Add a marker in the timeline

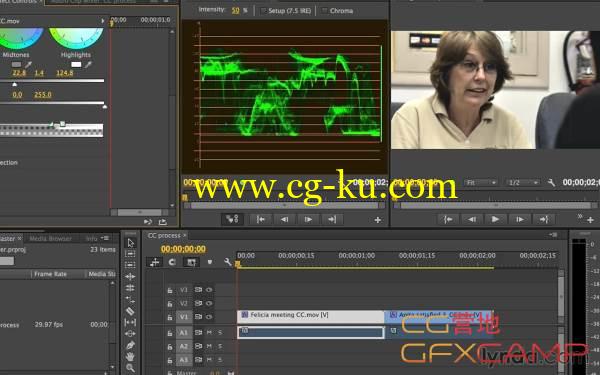point(210,262)
